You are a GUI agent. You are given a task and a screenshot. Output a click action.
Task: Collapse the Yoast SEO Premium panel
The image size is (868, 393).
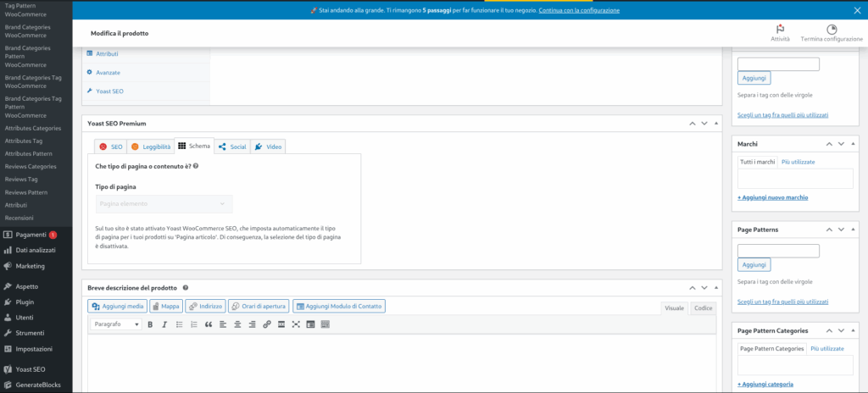[715, 124]
